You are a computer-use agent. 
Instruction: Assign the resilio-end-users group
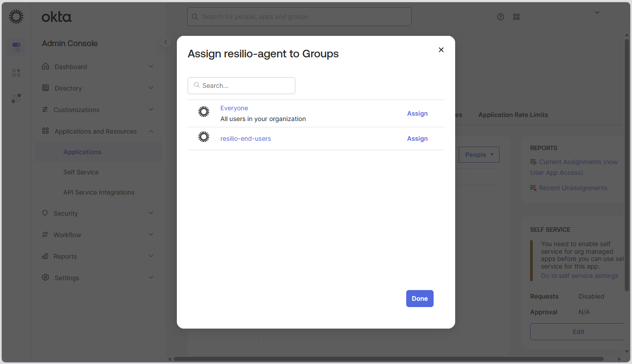point(417,139)
